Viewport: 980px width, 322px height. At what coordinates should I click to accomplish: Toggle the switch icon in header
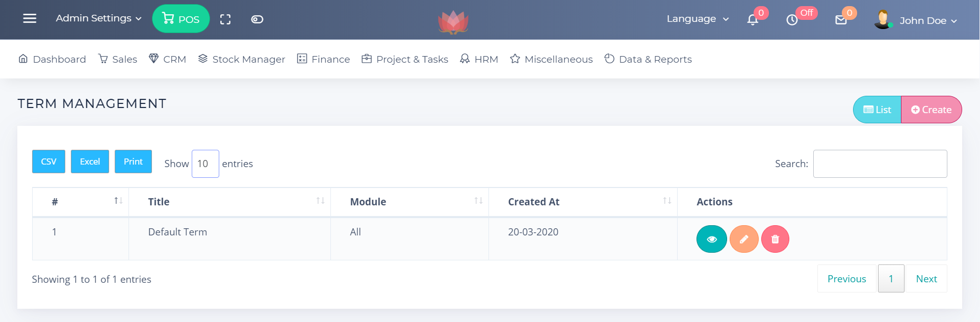click(257, 19)
